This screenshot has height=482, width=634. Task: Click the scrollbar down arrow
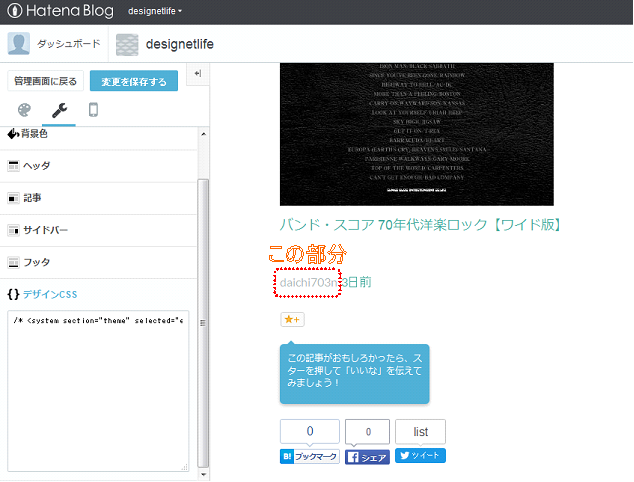click(x=203, y=474)
